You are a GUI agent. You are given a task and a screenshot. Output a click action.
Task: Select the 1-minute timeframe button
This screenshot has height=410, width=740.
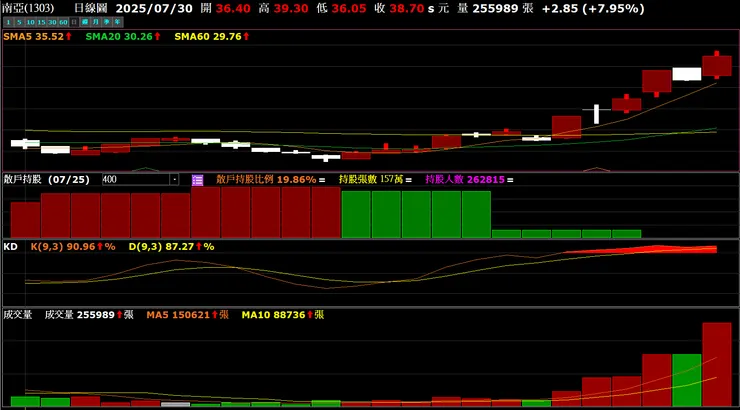pyautogui.click(x=8, y=22)
